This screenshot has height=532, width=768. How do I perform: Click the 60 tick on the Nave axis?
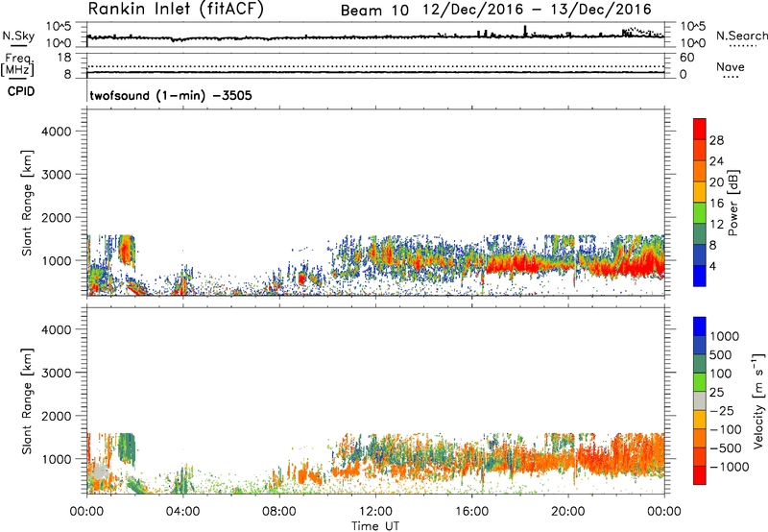687,58
